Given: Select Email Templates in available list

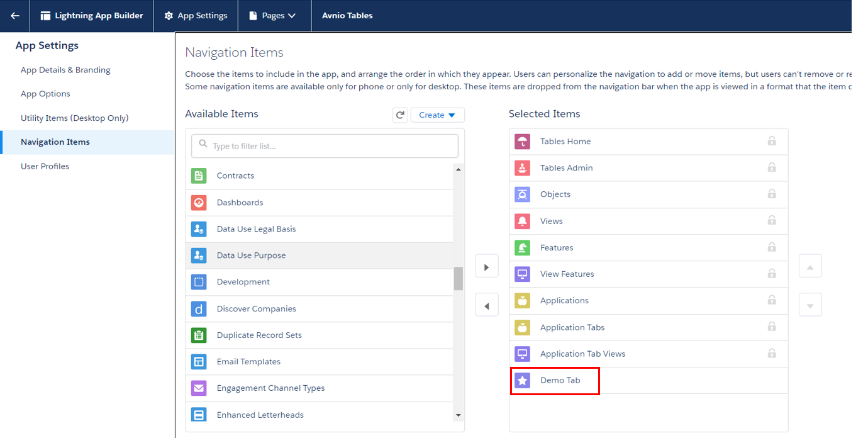Looking at the screenshot, I should click(x=248, y=362).
